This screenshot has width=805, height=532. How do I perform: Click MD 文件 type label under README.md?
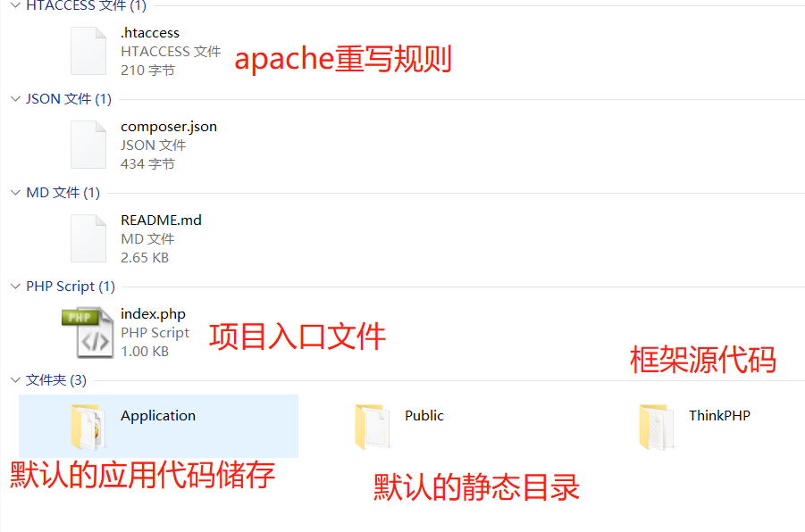tap(147, 239)
